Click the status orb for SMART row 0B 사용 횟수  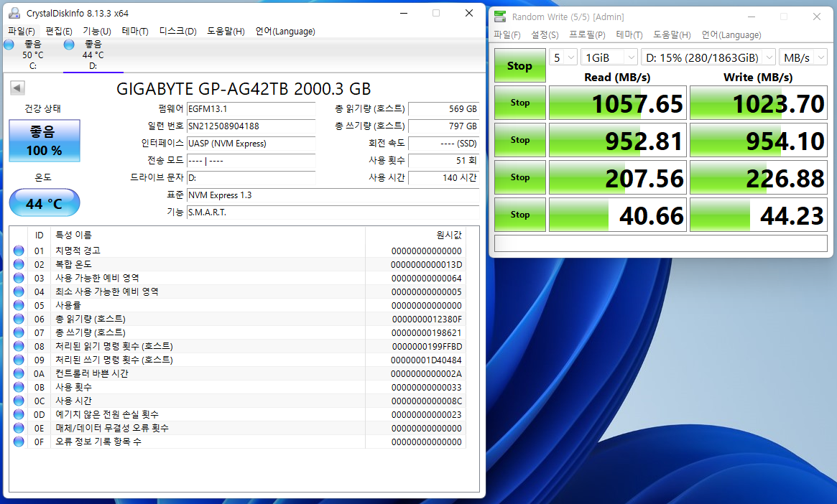point(19,387)
